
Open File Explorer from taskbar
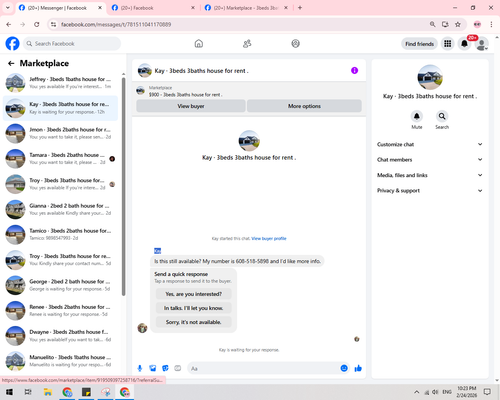click(48, 392)
